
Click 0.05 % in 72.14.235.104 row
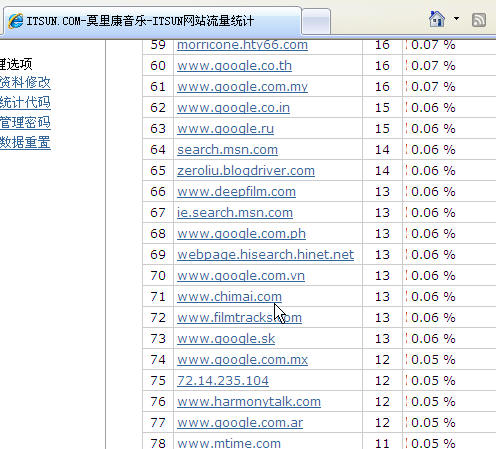tap(433, 381)
